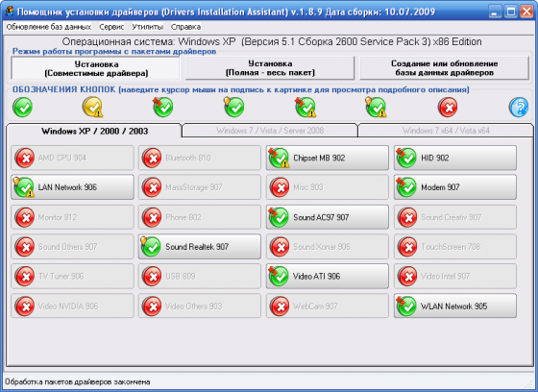This screenshot has width=538, height=392.
Task: Install the Chipset MB 902 driver pack
Action: click(328, 158)
